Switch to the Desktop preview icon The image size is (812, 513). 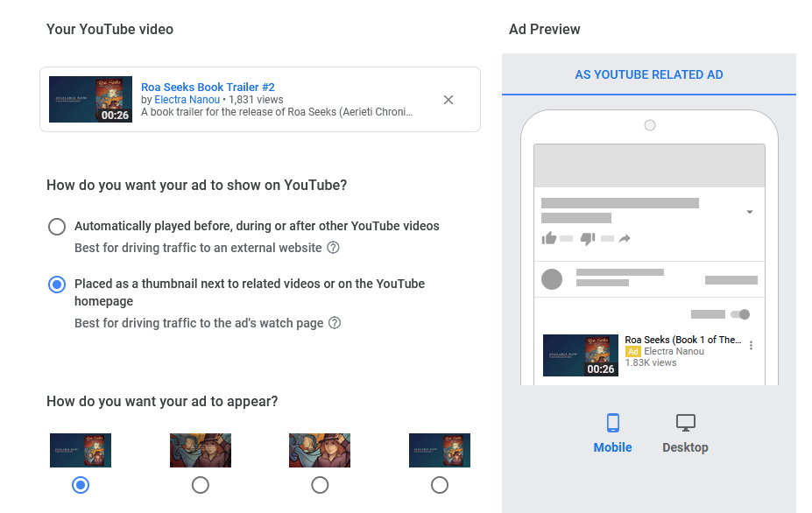pos(685,422)
